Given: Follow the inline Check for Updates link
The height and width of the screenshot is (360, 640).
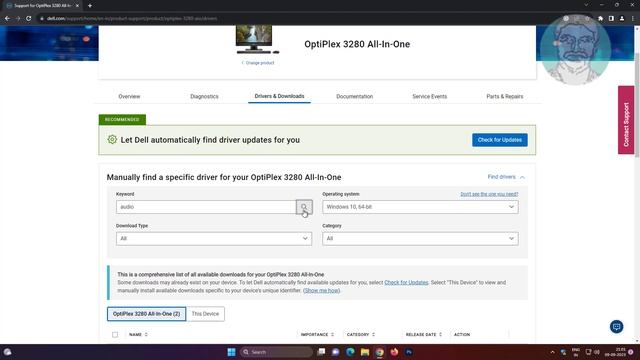Looking at the screenshot, I should click(x=406, y=282).
